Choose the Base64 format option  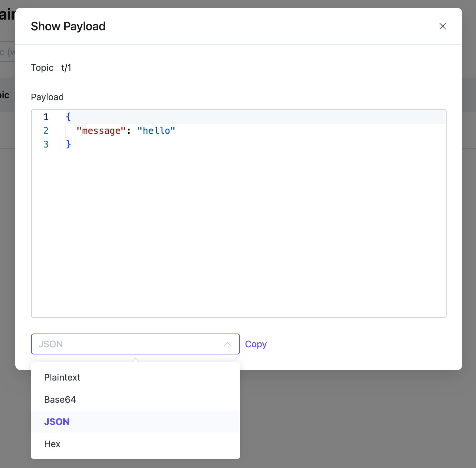(60, 399)
